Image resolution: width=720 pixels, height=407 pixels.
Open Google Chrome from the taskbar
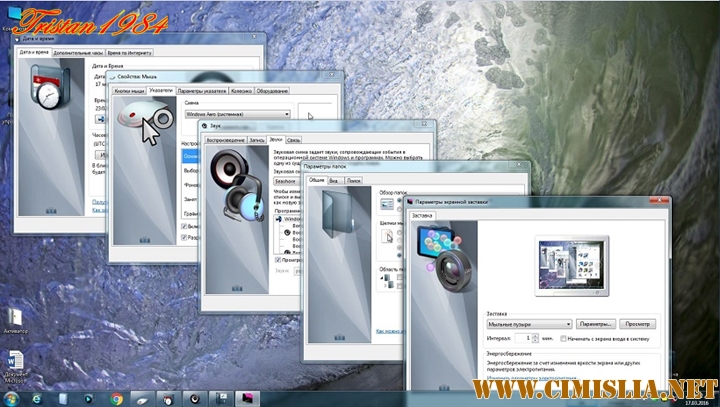pyautogui.click(x=116, y=398)
